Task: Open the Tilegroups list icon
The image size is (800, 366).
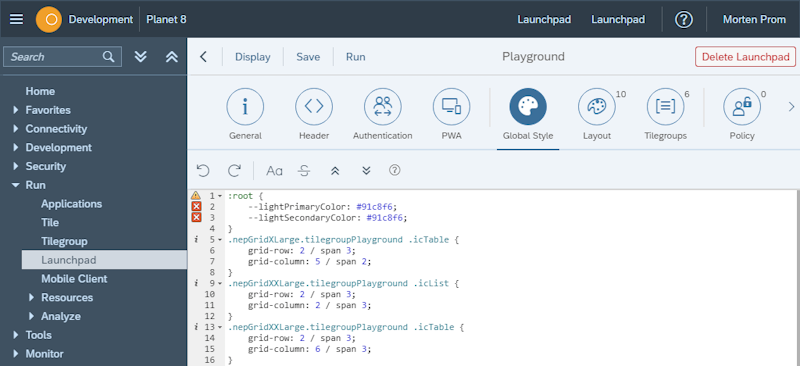Action: pyautogui.click(x=665, y=107)
